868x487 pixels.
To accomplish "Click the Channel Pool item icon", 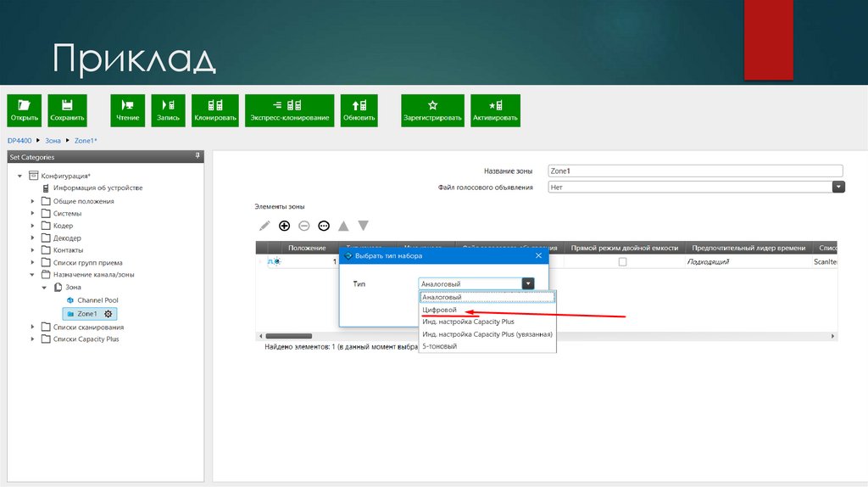I will (x=70, y=300).
